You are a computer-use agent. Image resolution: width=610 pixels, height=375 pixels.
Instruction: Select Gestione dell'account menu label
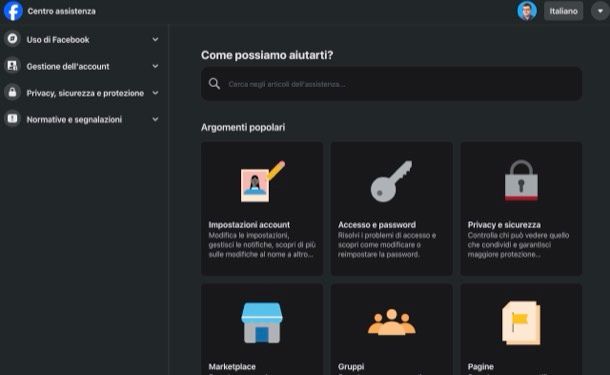tap(68, 67)
